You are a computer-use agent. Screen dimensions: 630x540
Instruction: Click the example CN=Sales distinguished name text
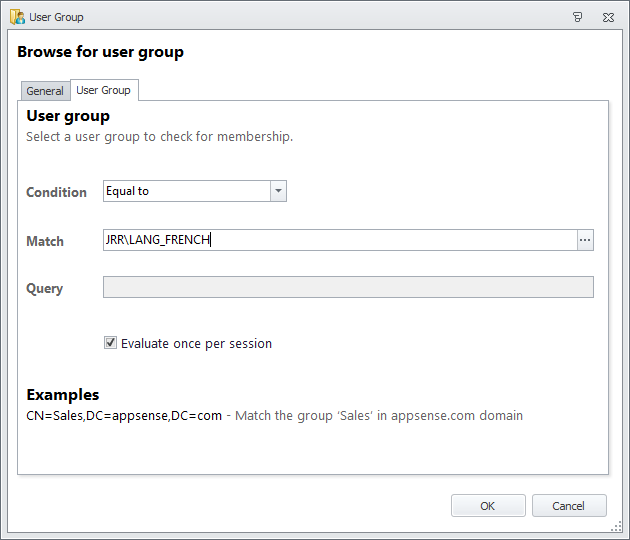124,415
